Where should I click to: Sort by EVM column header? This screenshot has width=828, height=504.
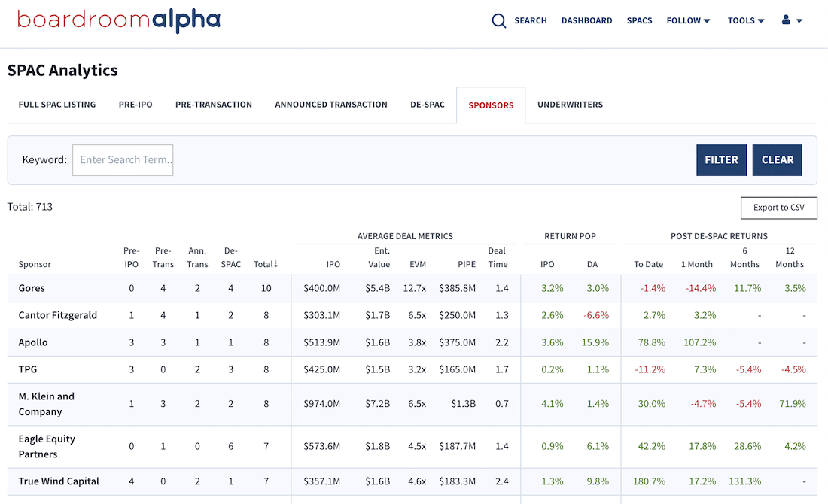click(418, 264)
